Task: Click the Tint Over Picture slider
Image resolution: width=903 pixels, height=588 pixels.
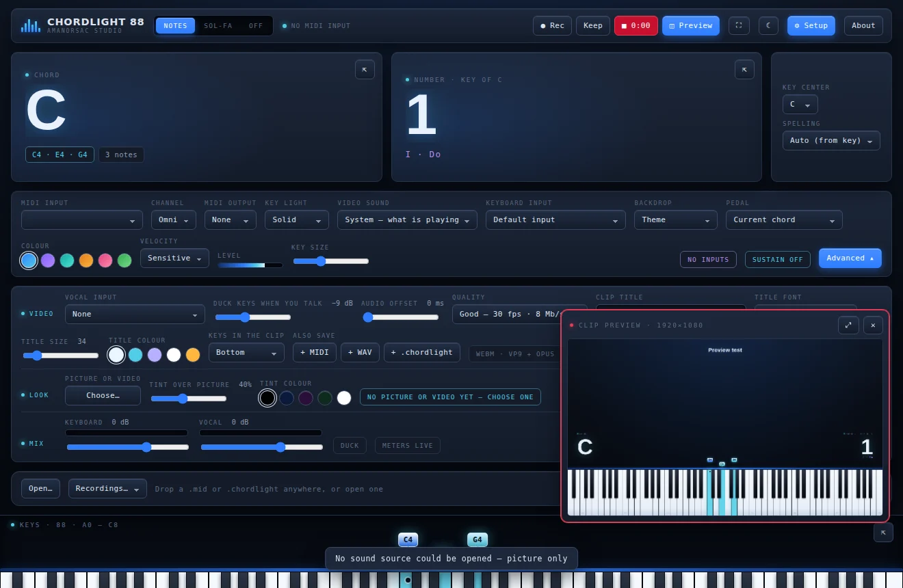Action: [x=189, y=399]
